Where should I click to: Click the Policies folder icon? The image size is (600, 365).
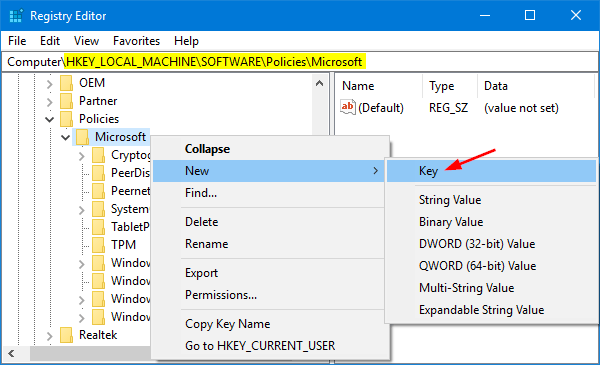[66, 119]
